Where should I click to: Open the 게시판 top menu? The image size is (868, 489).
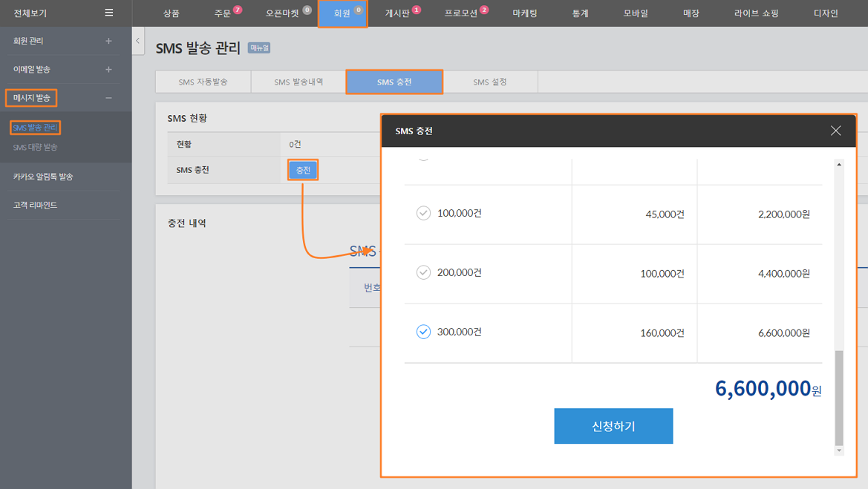pos(397,13)
